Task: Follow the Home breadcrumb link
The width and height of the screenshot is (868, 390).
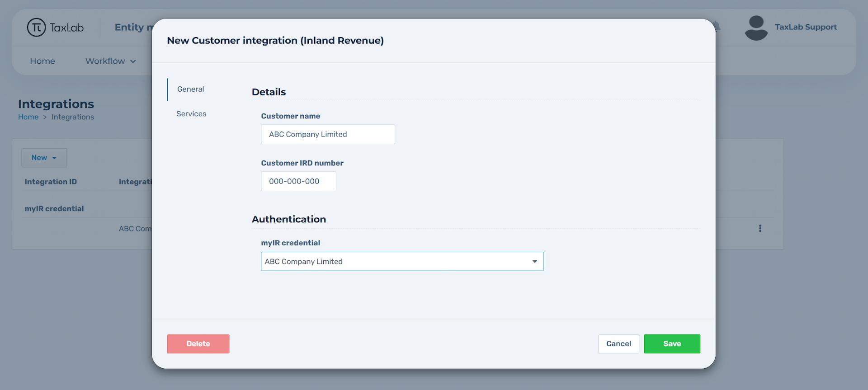Action: 28,117
